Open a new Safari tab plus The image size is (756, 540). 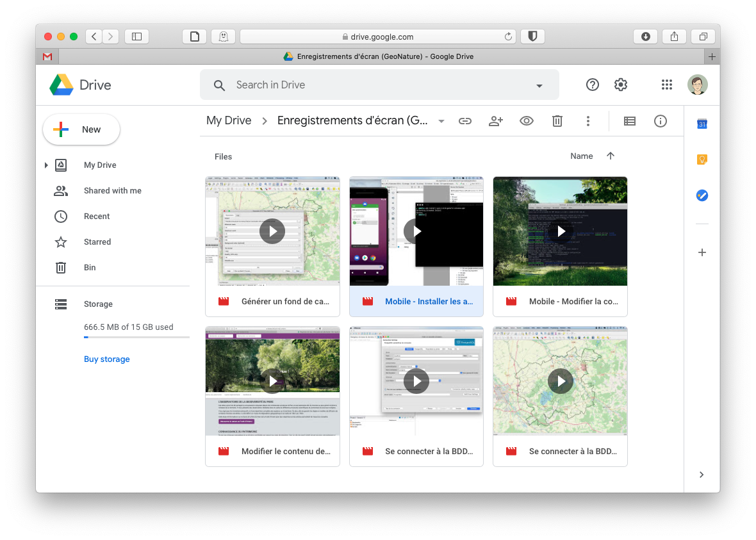click(x=712, y=56)
